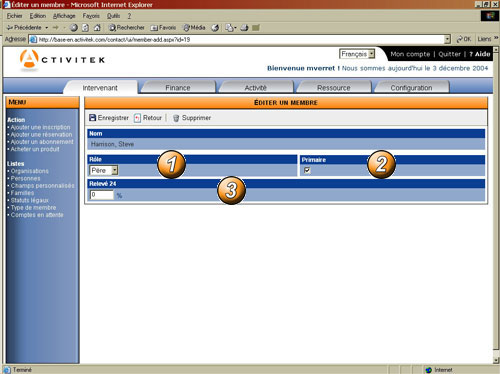Switch to the Finance tab
The height and width of the screenshot is (374, 500).
click(x=178, y=88)
